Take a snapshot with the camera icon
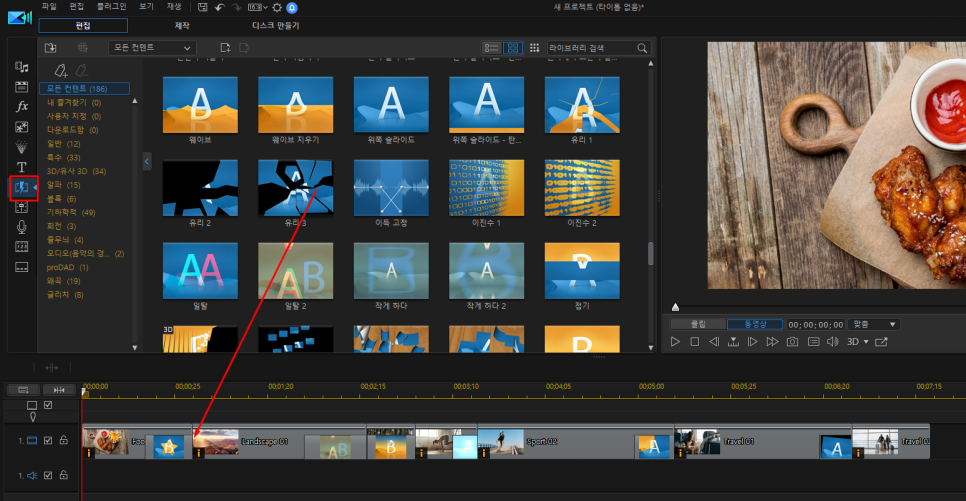Image resolution: width=966 pixels, height=501 pixels. coord(792,341)
